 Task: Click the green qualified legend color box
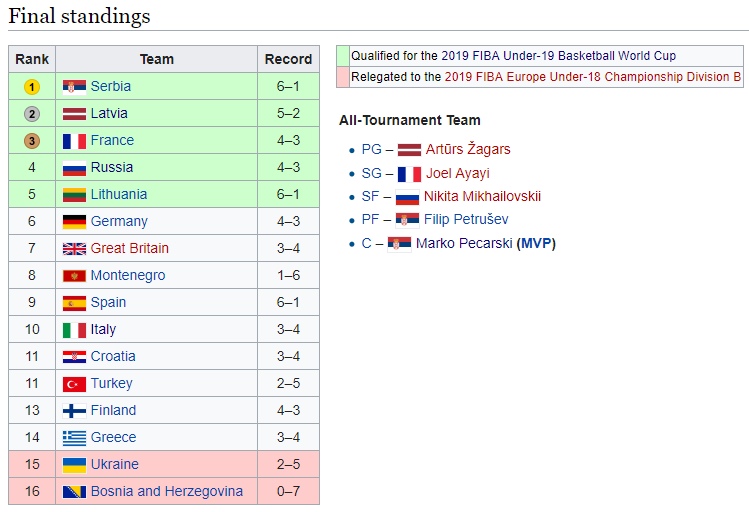(342, 56)
